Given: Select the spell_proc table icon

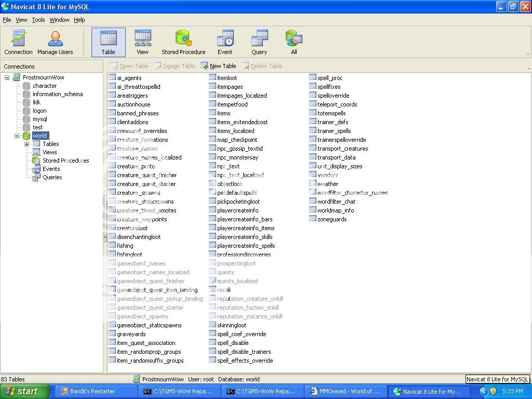Looking at the screenshot, I should (x=313, y=77).
